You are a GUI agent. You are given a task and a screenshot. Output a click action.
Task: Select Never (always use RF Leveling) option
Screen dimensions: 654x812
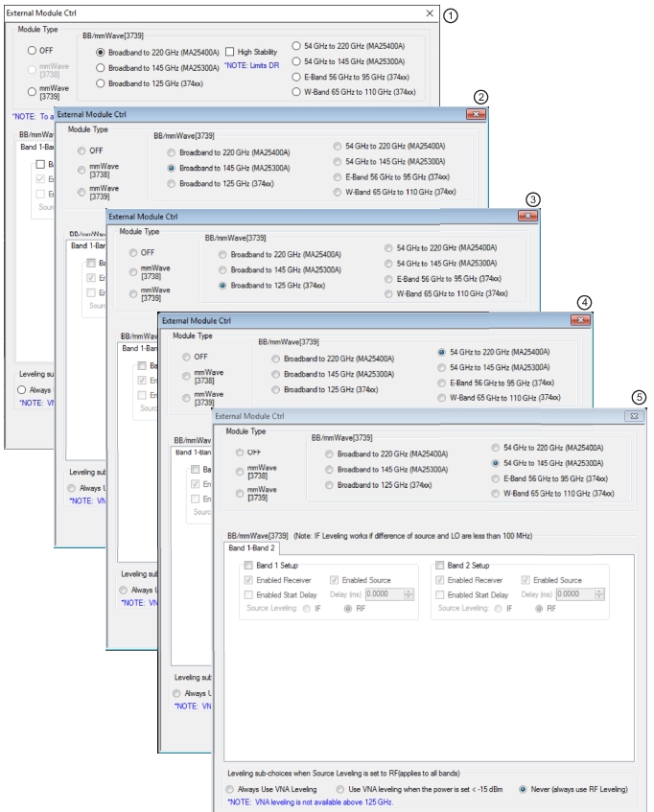pyautogui.click(x=523, y=790)
